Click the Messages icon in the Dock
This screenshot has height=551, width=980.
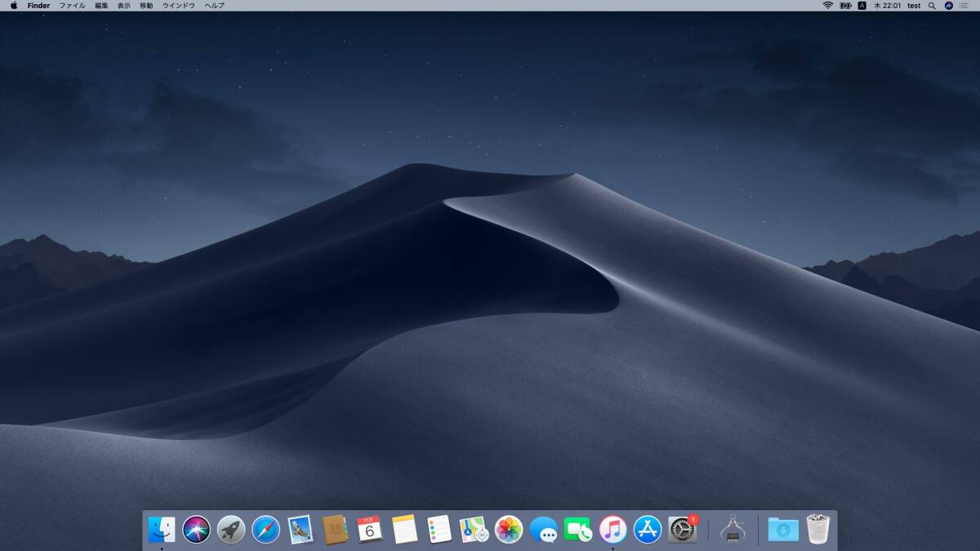click(543, 530)
